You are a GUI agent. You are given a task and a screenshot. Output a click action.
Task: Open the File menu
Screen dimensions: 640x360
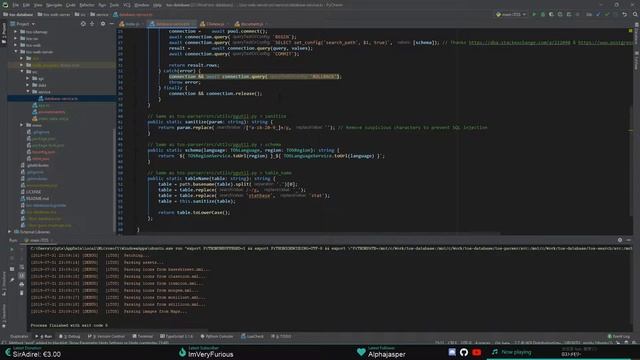tap(16, 5)
